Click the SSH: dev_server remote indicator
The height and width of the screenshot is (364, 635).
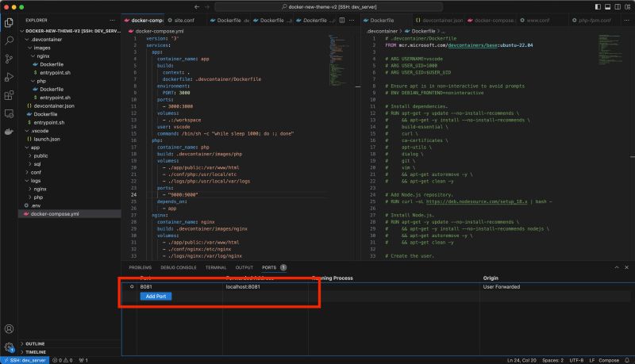coord(25,360)
